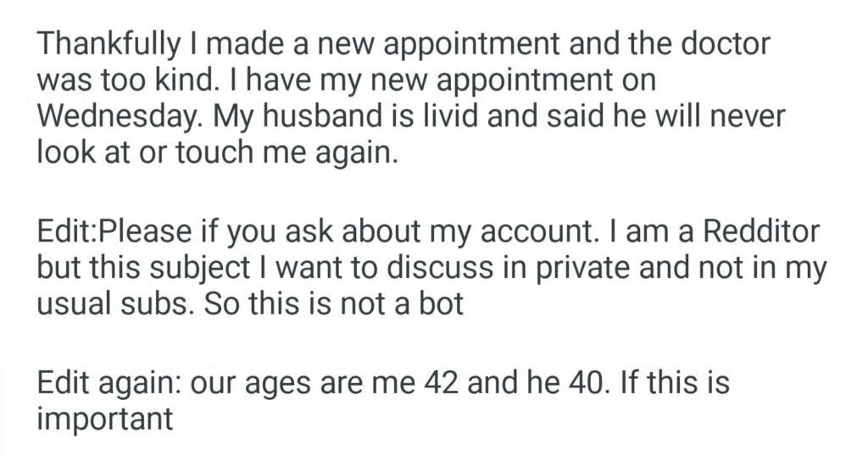
Task: Click the word "Wednesday"
Action: coord(116,116)
